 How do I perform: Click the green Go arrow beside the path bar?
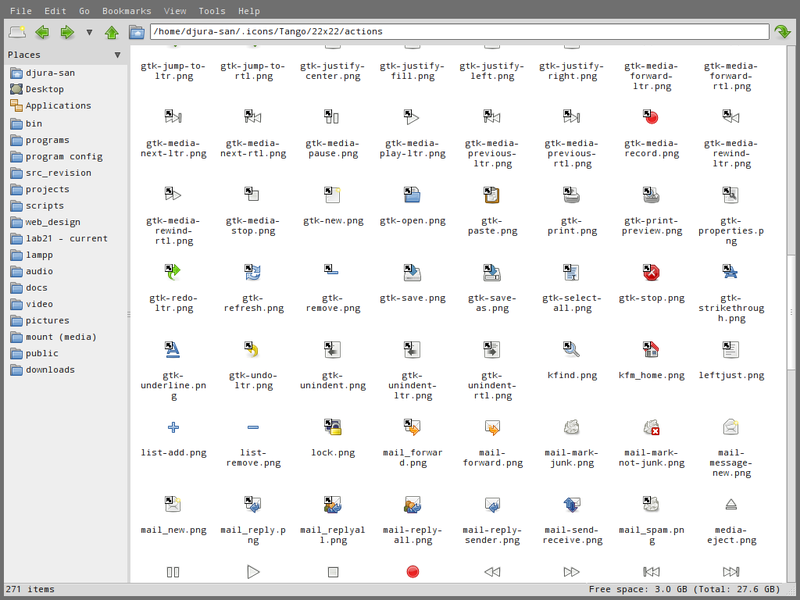pos(781,31)
